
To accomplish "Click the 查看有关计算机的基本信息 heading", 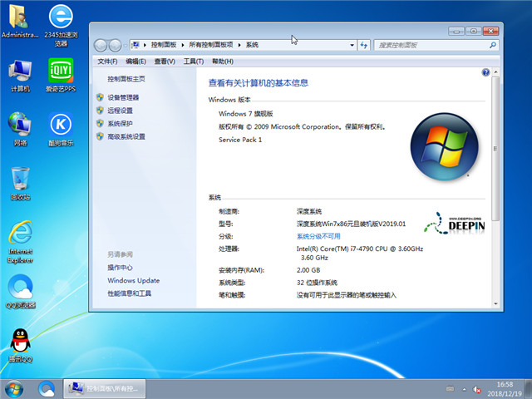I will click(x=259, y=83).
